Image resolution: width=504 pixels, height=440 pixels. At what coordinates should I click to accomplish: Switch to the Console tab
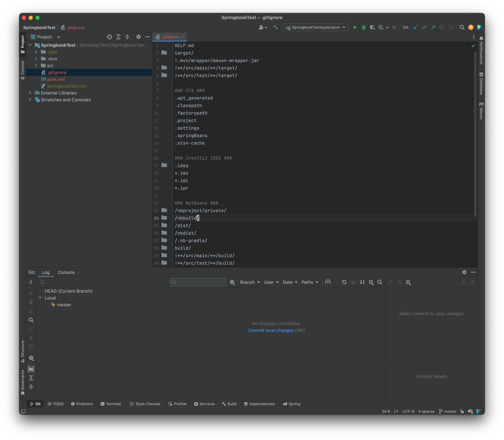click(x=66, y=272)
